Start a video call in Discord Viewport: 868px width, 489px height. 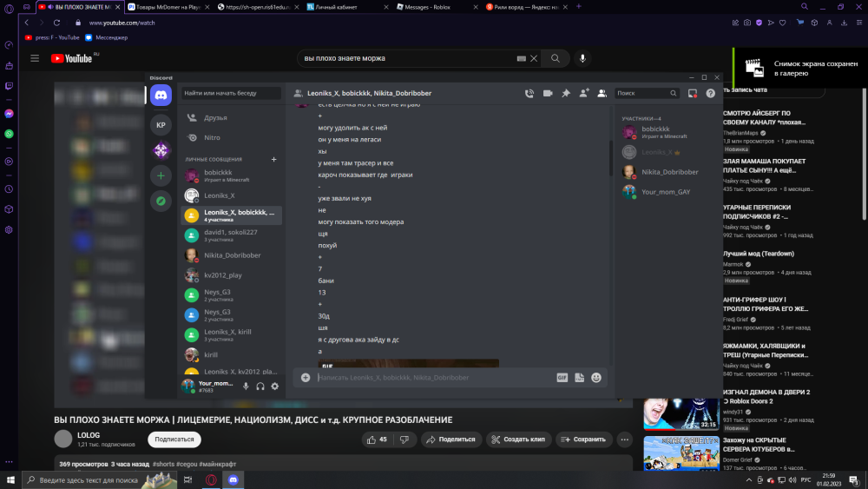[x=548, y=94]
